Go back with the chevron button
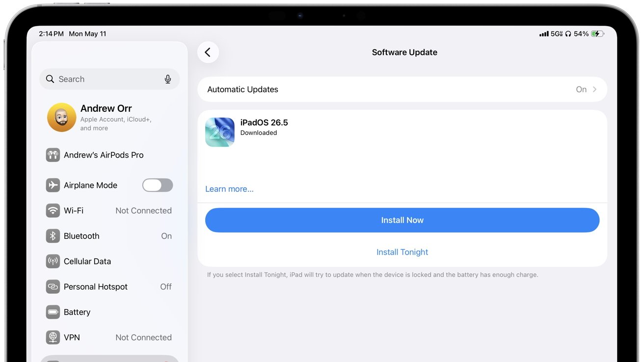Viewport: 644px width, 362px height. coord(208,52)
